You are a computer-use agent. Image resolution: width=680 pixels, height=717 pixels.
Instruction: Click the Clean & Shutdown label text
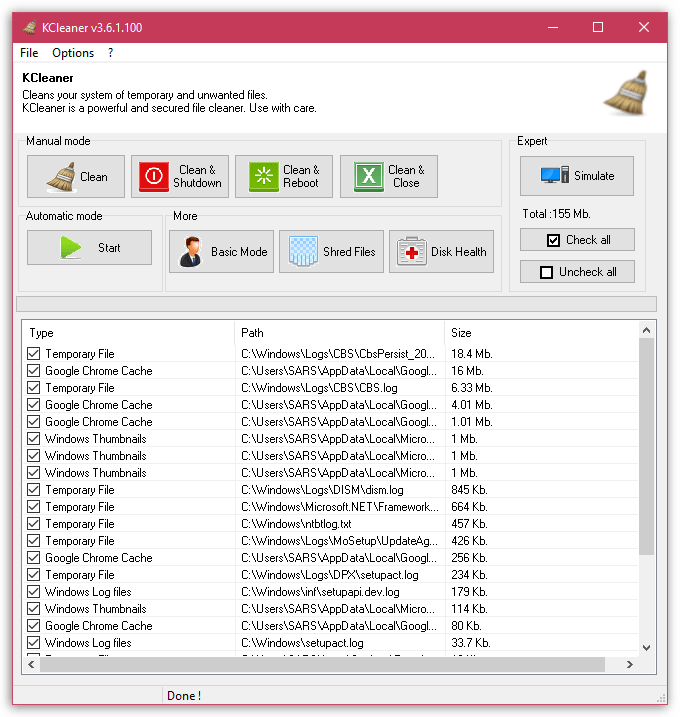pyautogui.click(x=197, y=177)
